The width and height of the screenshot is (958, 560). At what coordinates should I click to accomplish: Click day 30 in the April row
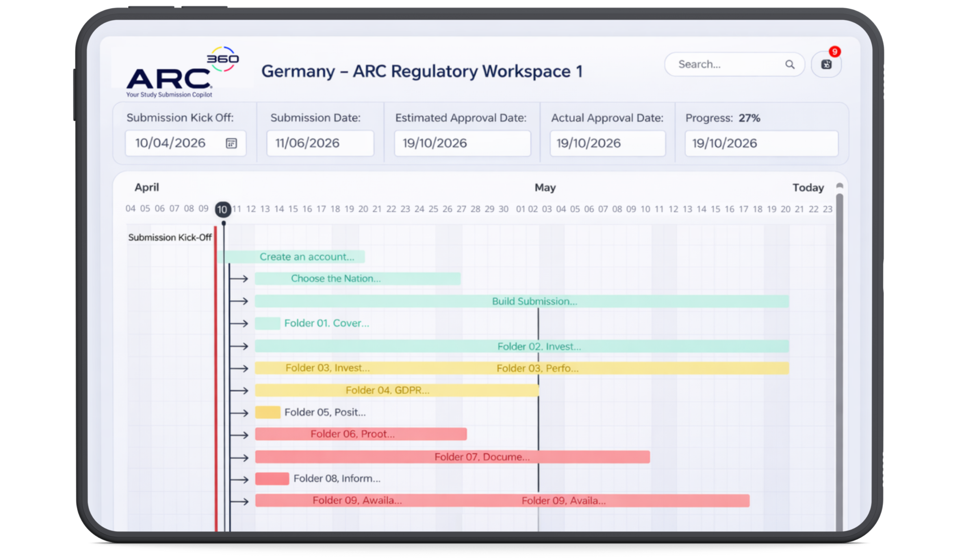pyautogui.click(x=503, y=209)
